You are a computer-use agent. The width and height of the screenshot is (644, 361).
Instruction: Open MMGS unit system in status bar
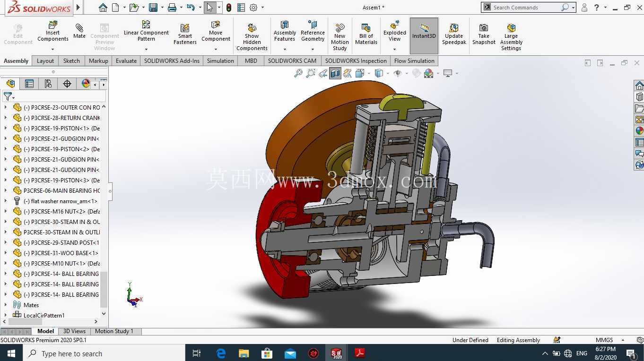pos(604,340)
